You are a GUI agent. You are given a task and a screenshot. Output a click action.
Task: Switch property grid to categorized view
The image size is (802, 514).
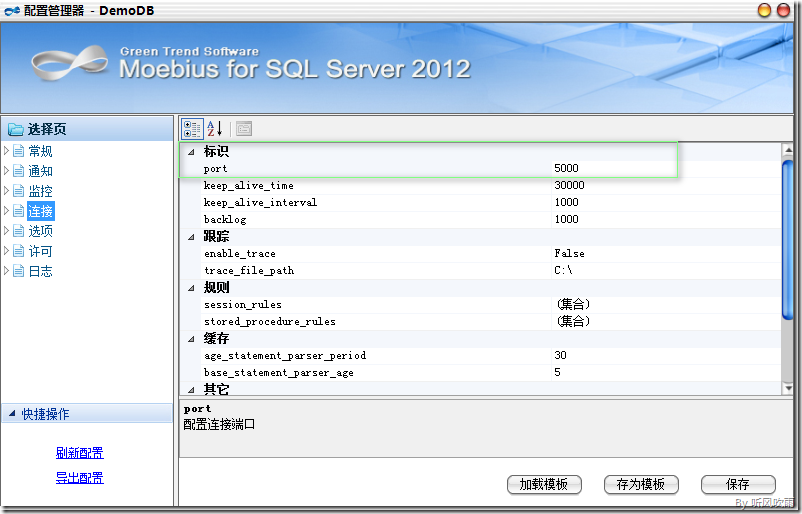click(x=192, y=129)
